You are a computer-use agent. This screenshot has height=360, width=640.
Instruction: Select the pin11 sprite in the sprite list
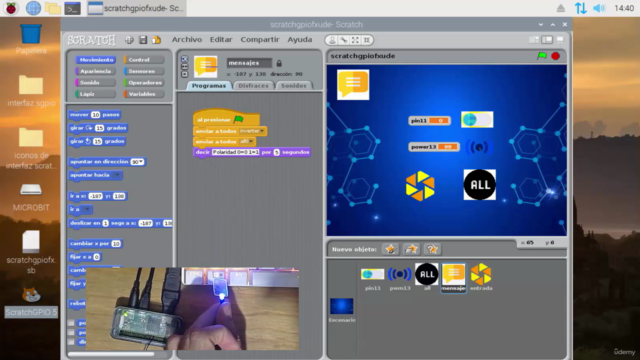[372, 277]
